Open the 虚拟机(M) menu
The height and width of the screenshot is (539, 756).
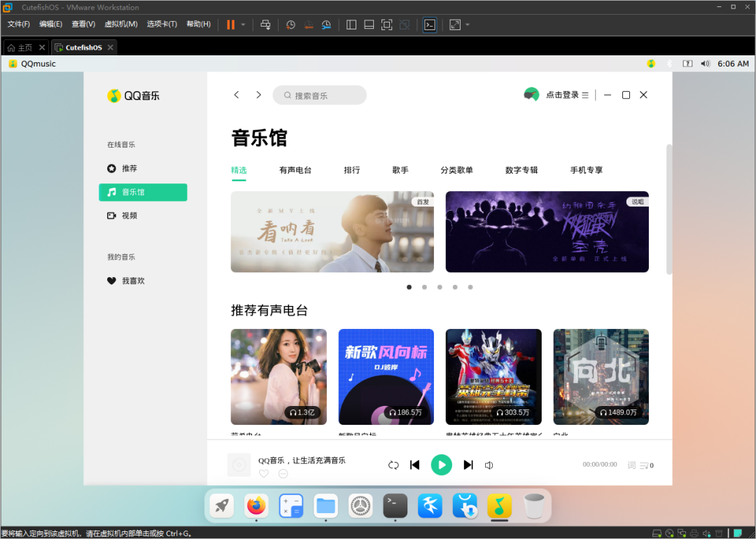(x=120, y=24)
